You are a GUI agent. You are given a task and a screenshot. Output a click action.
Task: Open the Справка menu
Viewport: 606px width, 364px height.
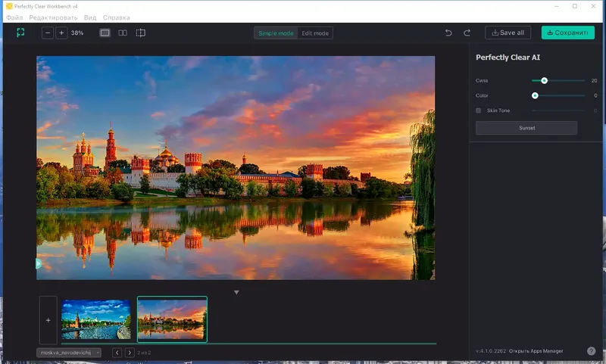[x=116, y=17]
